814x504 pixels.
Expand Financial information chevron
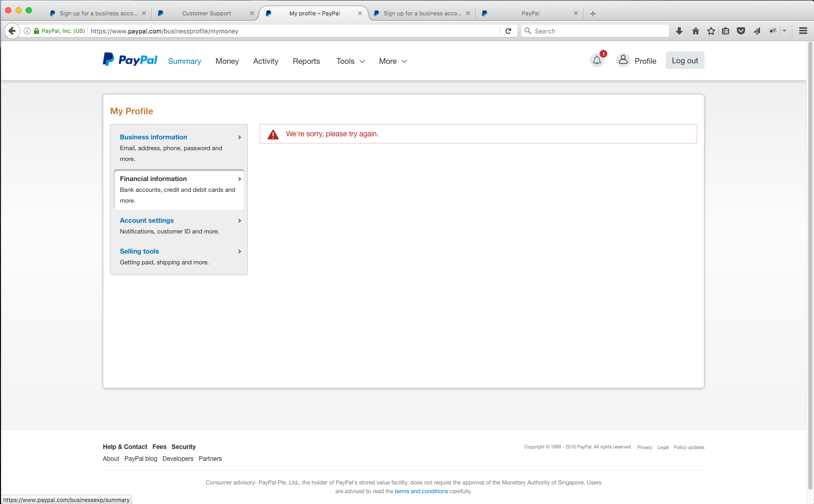click(x=240, y=179)
